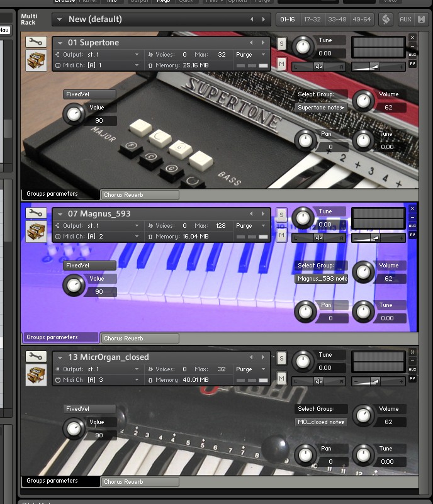Viewport: 433px width, 504px height.
Task: Click the Volume knob for Supertone
Action: [363, 99]
